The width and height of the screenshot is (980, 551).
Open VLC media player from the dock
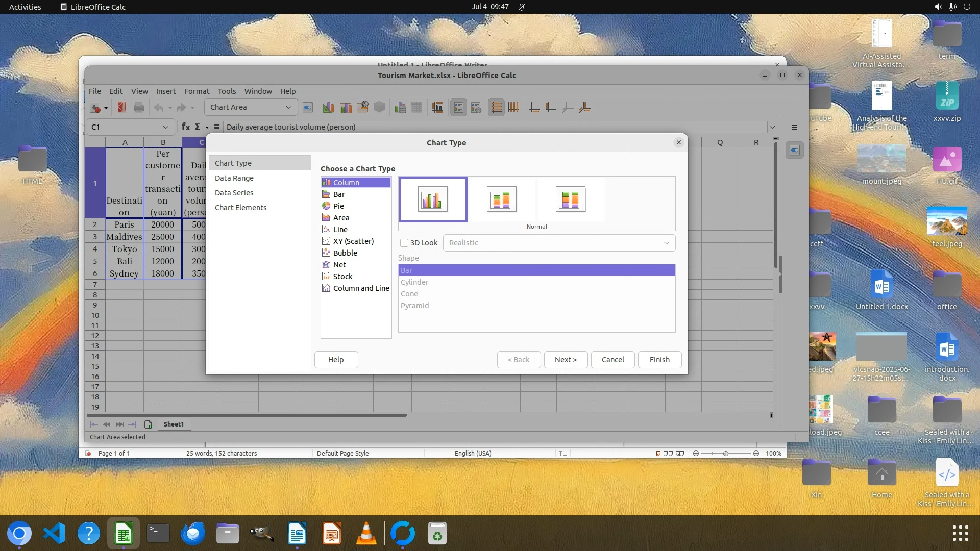[x=366, y=534]
